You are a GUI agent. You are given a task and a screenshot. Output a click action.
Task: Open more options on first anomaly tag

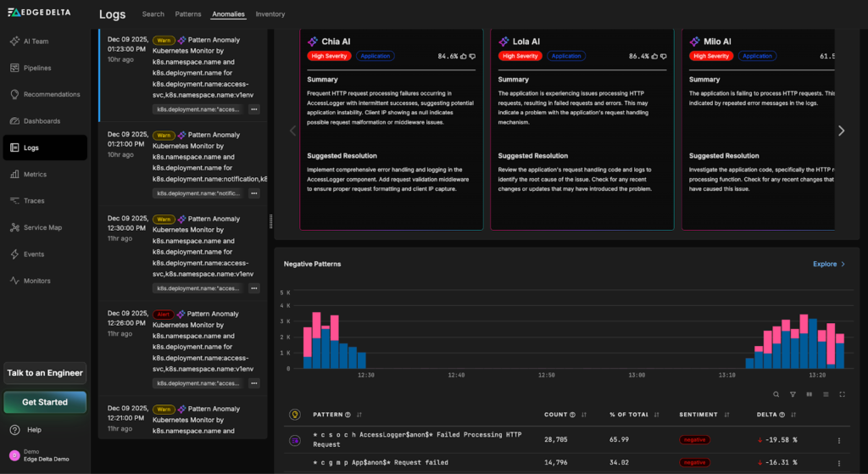tap(253, 109)
